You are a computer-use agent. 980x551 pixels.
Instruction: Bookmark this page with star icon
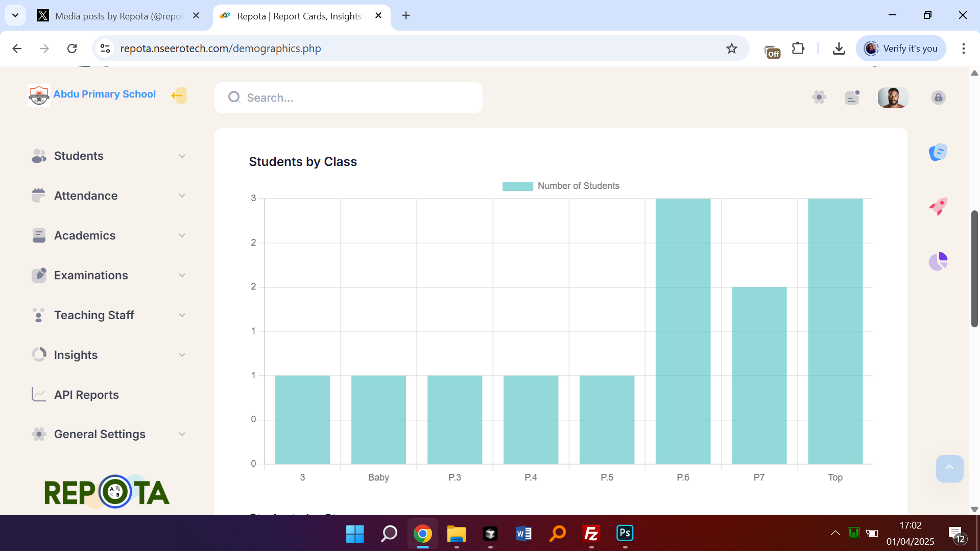[731, 49]
